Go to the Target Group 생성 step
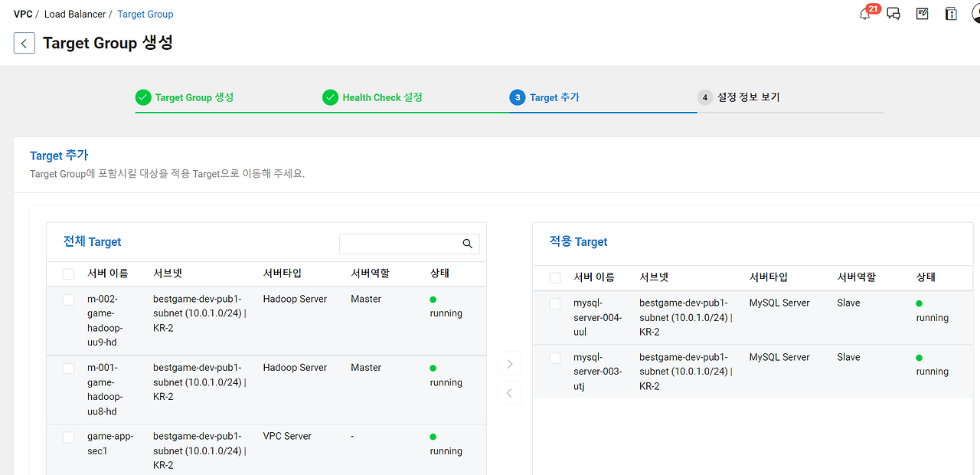980x475 pixels. 194,97
